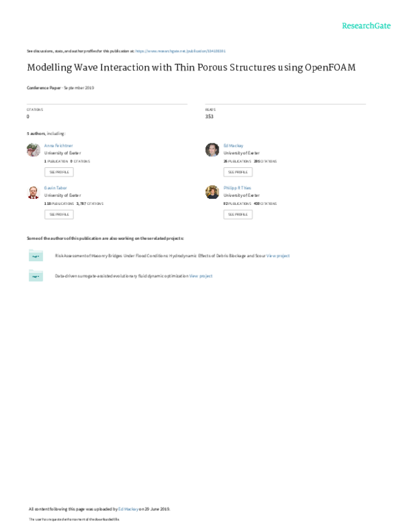The height and width of the screenshot is (532, 411).
Task: Click the Ed Mackay uploader link at bottom
Action: click(x=128, y=509)
